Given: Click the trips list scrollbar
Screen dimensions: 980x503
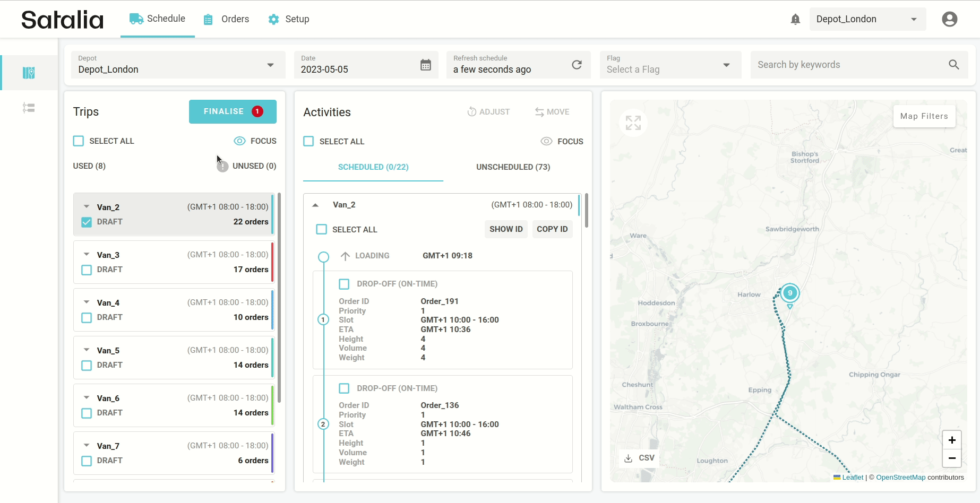Looking at the screenshot, I should [279, 297].
